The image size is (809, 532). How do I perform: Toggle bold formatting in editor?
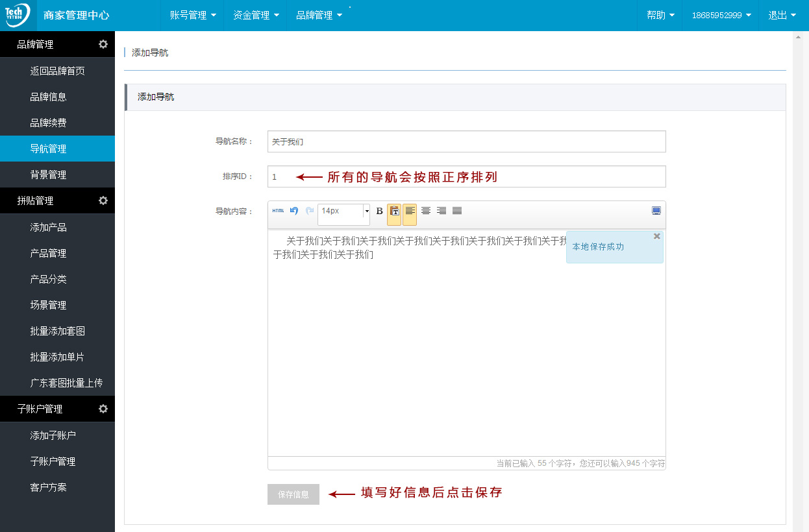click(380, 211)
